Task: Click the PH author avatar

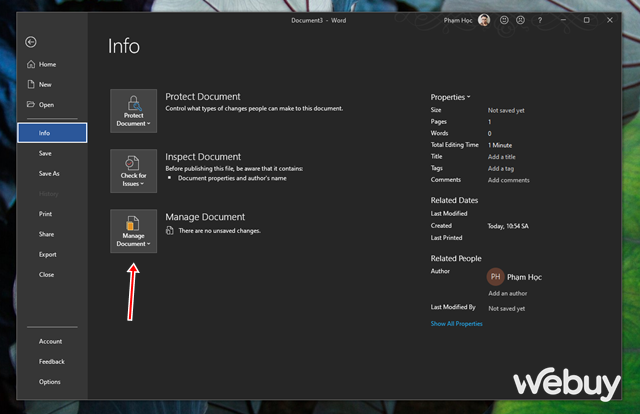Action: pos(495,277)
